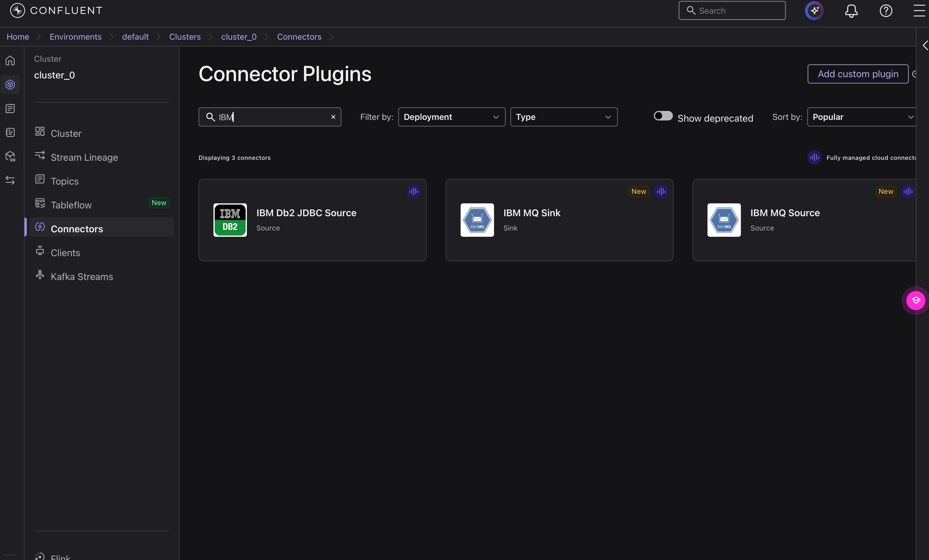
Task: Click the checklist icon in left rail
Action: coord(10,132)
